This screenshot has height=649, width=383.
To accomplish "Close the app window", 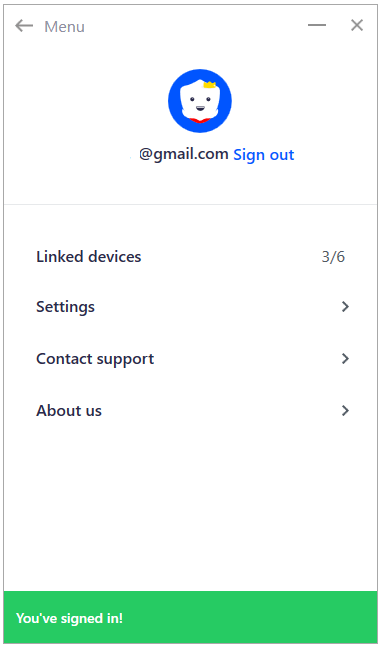I will pyautogui.click(x=357, y=25).
